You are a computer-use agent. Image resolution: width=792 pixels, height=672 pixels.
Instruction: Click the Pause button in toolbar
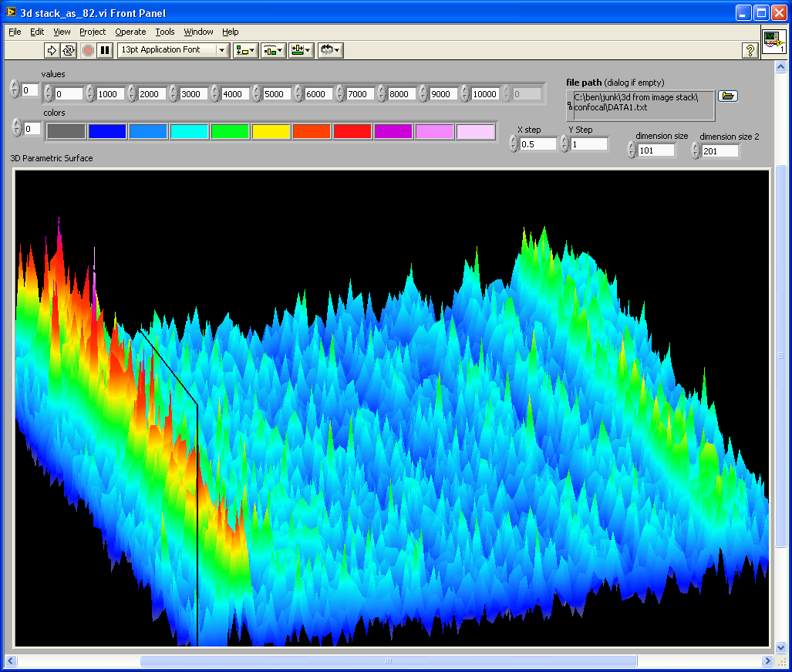click(x=106, y=50)
